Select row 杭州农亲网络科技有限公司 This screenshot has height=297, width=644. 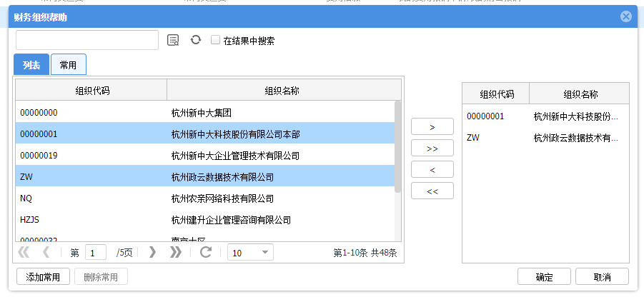(205, 198)
